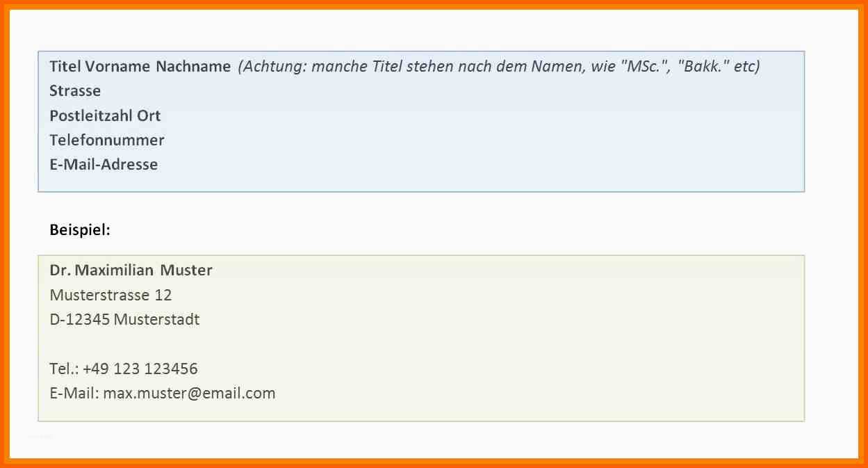This screenshot has height=468, width=868.
Task: Select the 'Telefonnummer' line
Action: tap(107, 140)
